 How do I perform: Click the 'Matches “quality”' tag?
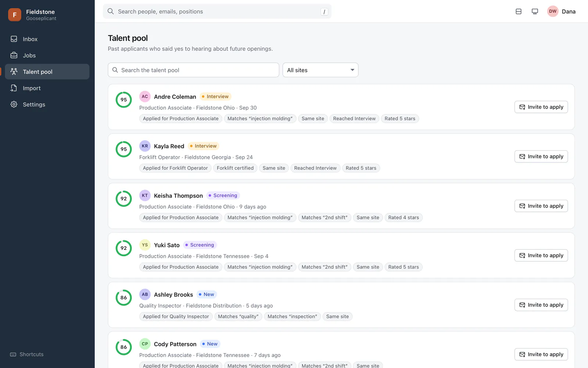(238, 316)
